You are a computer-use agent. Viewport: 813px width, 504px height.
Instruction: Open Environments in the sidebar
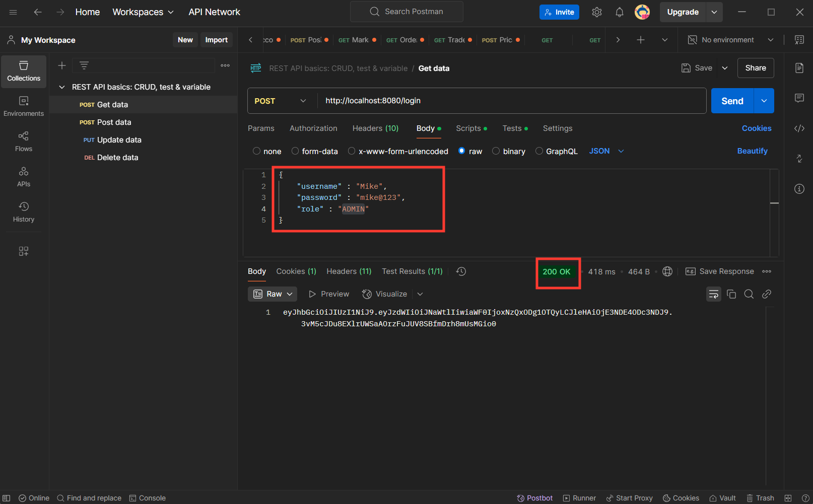coord(24,107)
